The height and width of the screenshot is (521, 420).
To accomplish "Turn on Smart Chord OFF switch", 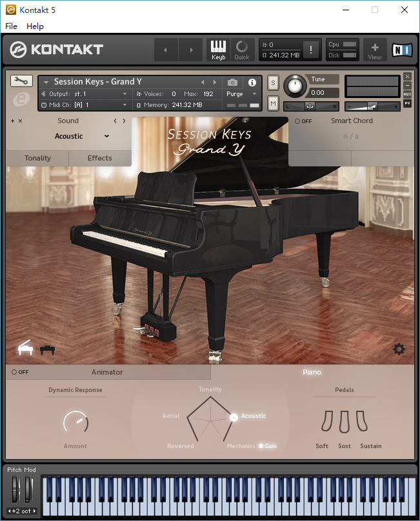I will click(303, 121).
